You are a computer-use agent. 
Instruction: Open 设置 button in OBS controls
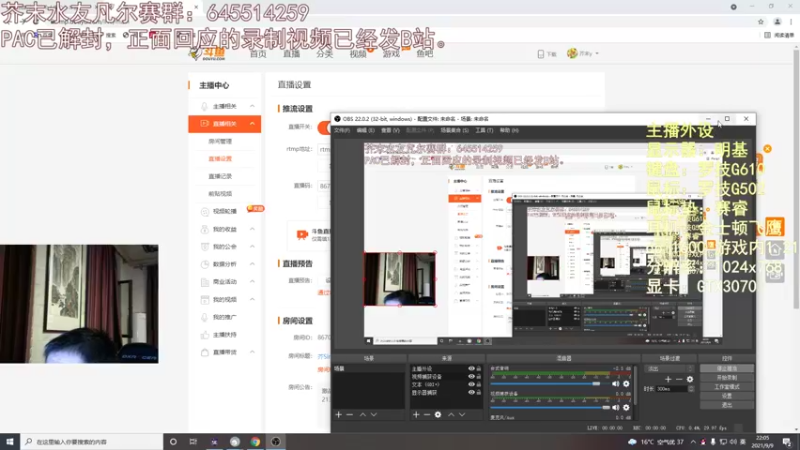tap(727, 396)
